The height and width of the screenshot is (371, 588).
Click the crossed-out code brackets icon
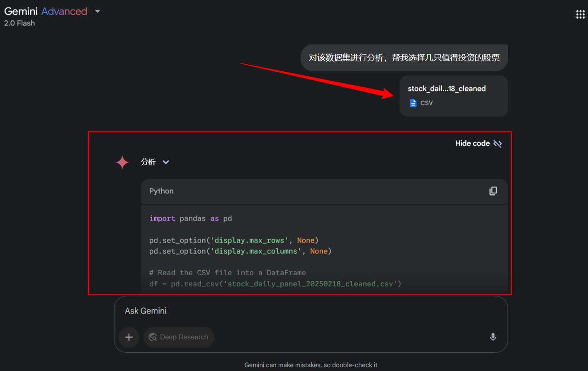point(498,143)
